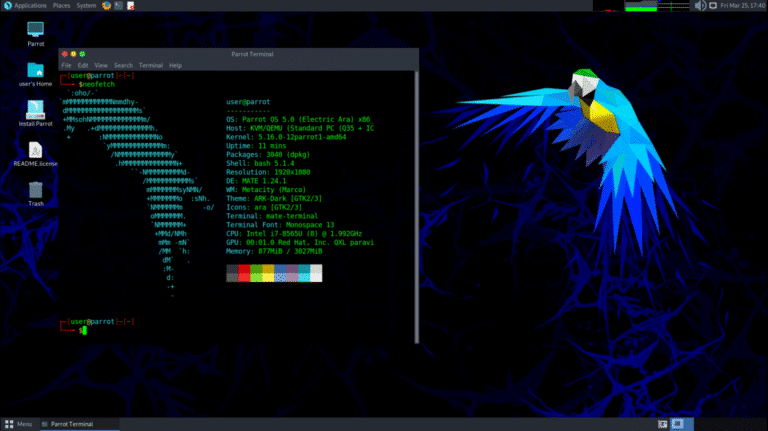Image resolution: width=768 pixels, height=431 pixels.
Task: Click the white swatch in neofetch palette
Action: [316, 273]
